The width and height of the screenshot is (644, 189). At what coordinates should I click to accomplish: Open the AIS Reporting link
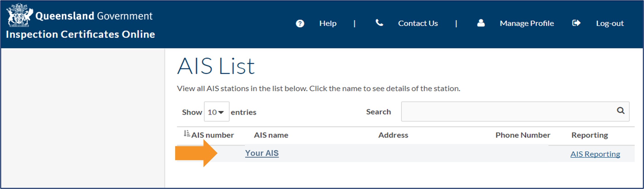coord(595,154)
